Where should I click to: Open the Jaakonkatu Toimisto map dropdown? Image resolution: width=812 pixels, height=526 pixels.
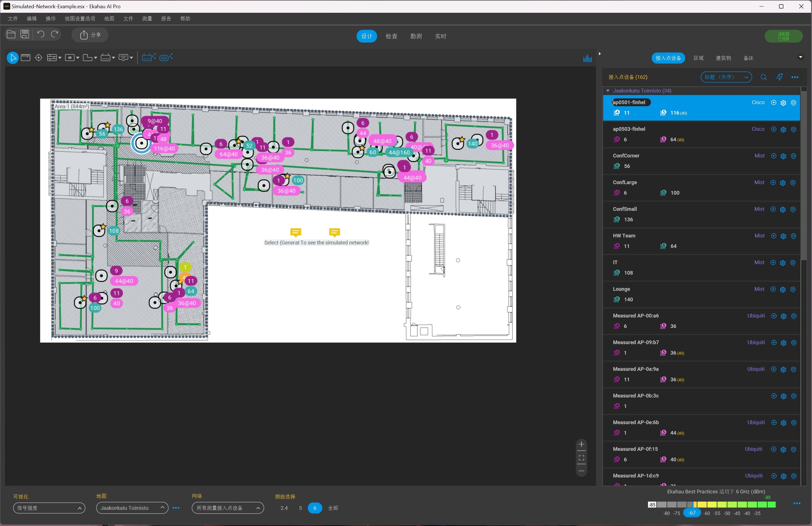132,508
